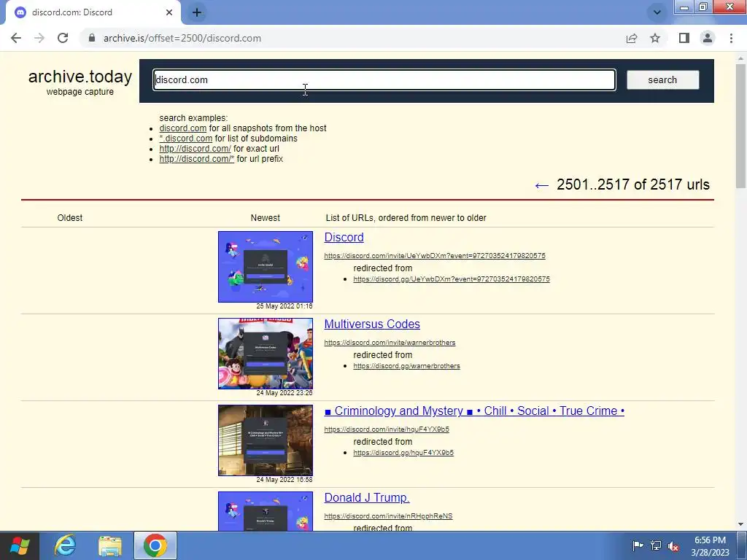Viewport: 747px width, 560px height.
Task: Open http://discord.com/ exact url example
Action: click(x=195, y=149)
